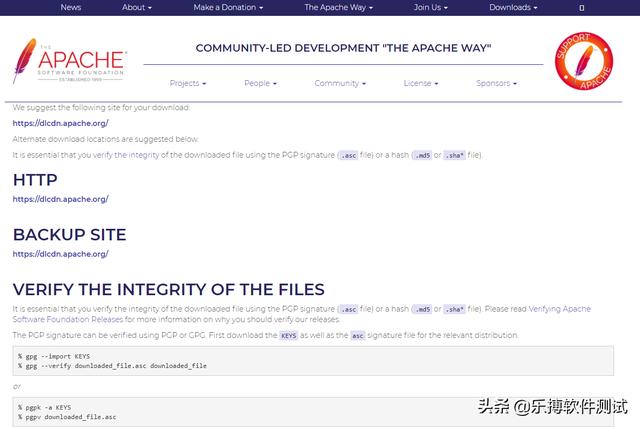Click the 'pgpk -a KEYS' command line
Screen dimensions: 640x427
point(44,407)
